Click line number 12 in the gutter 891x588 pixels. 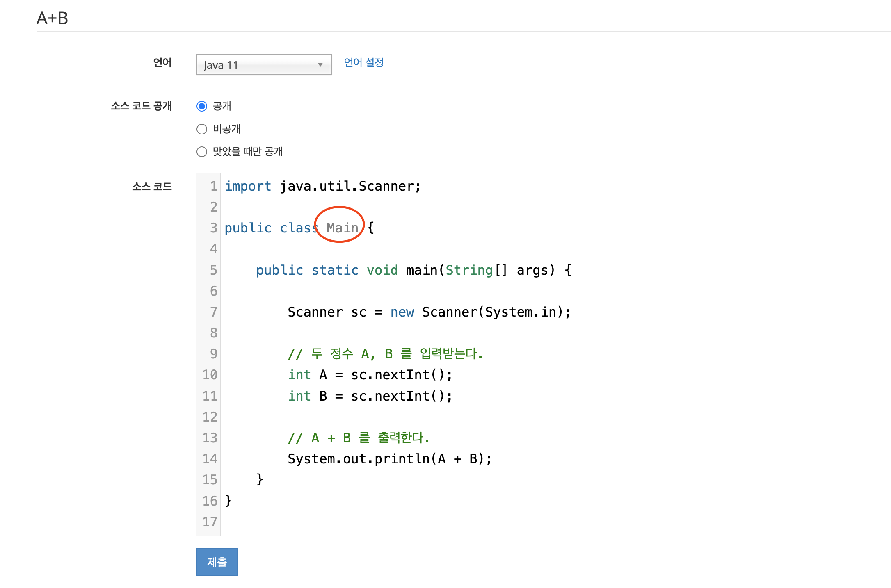coord(210,417)
